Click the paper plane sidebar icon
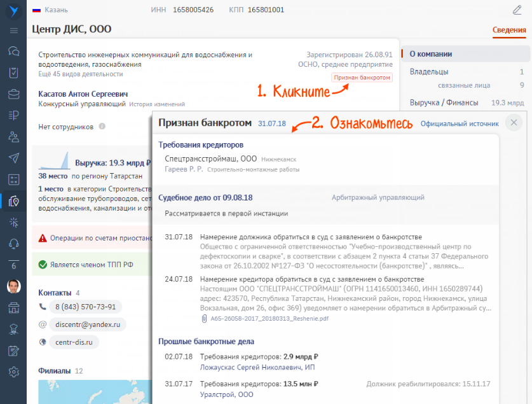 (x=13, y=158)
